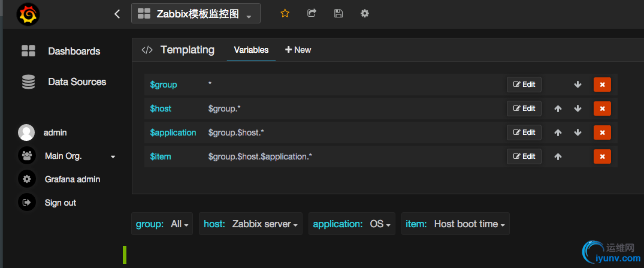Star the dashboard as favorite
This screenshot has width=644, height=268.
(x=285, y=13)
